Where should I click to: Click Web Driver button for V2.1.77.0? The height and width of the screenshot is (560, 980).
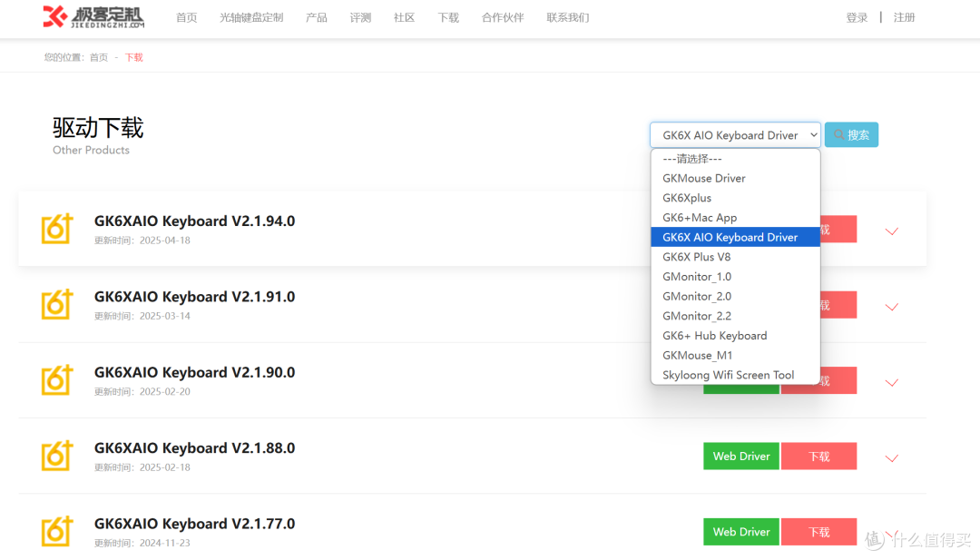click(x=741, y=532)
